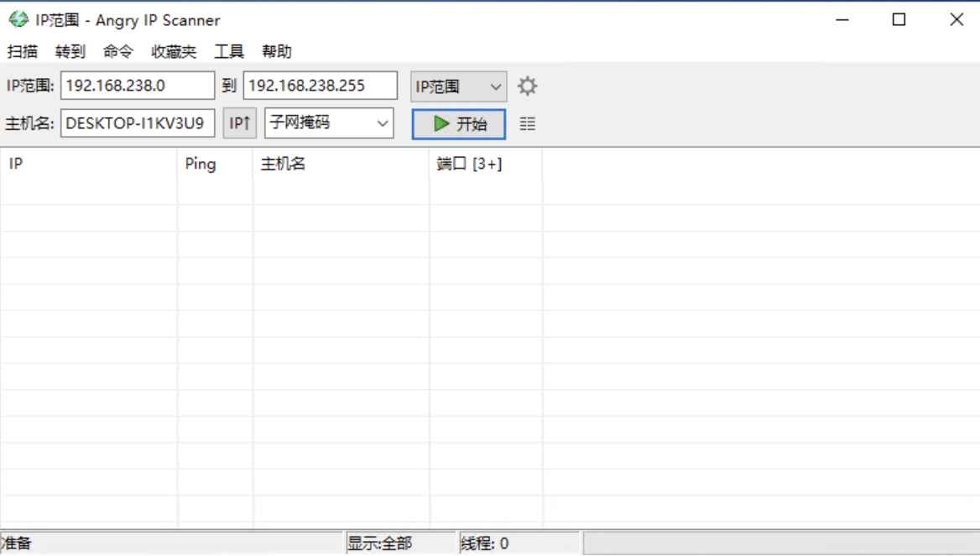980x556 pixels.
Task: Open preferences via the gear icon
Action: point(528,85)
